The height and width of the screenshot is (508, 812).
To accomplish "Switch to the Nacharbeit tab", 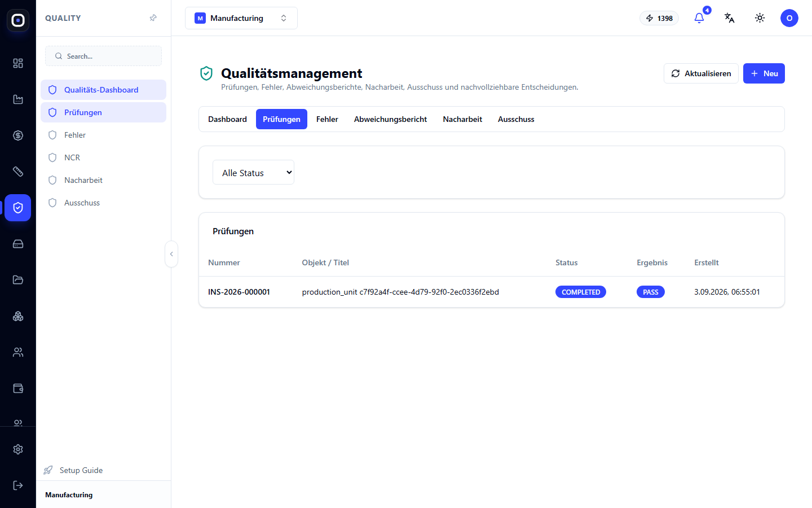I will tap(462, 119).
